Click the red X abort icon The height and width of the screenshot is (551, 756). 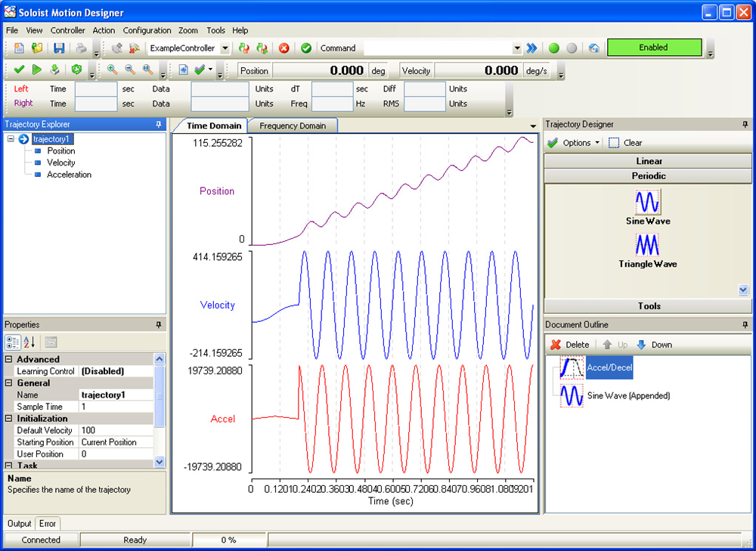(284, 48)
